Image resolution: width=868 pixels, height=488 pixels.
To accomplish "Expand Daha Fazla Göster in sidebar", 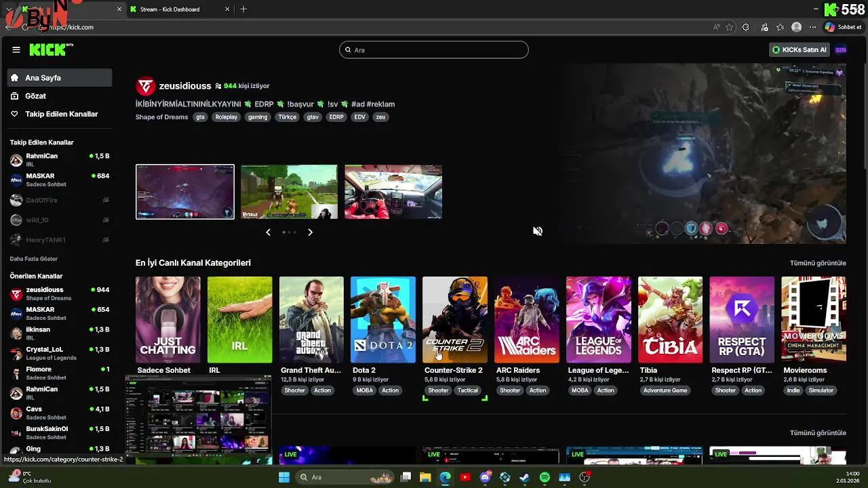I will pyautogui.click(x=34, y=259).
